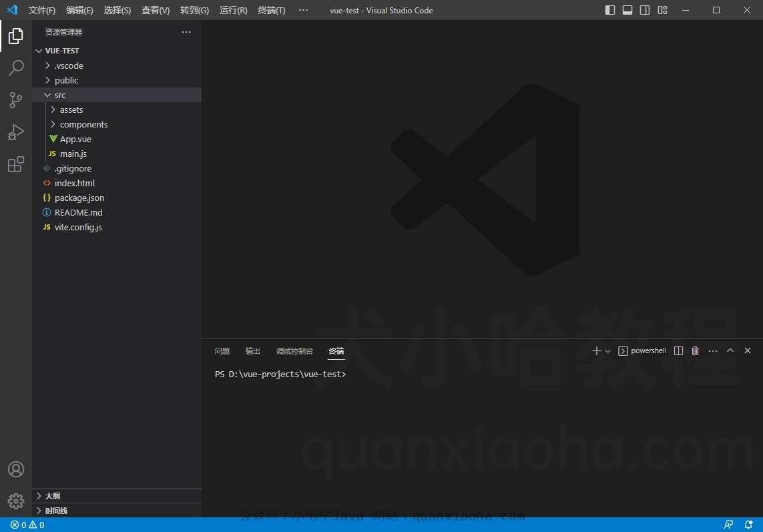The width and height of the screenshot is (763, 532).
Task: Open the Extensions view
Action: coord(16,164)
